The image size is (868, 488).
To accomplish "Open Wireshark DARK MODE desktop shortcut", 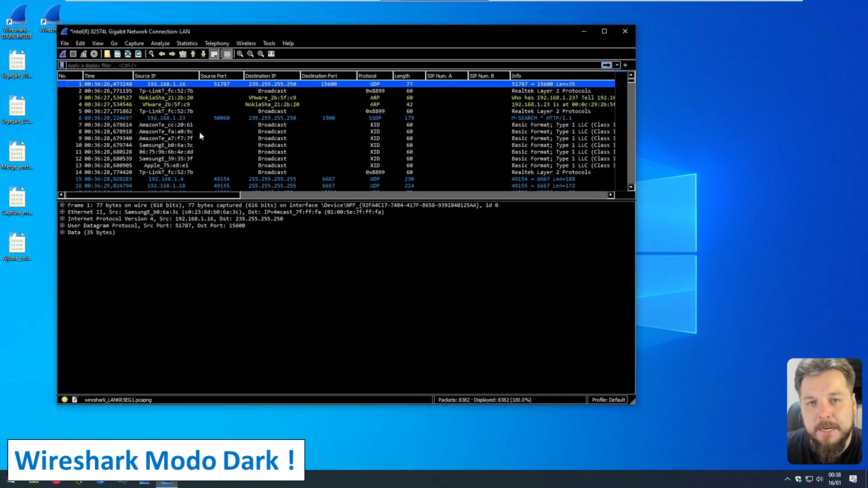I will coord(17,23).
